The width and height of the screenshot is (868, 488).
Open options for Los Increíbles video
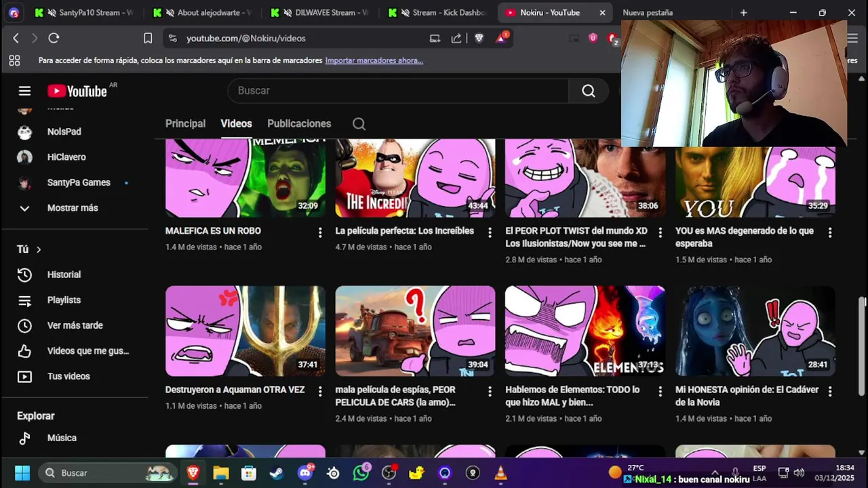(490, 232)
